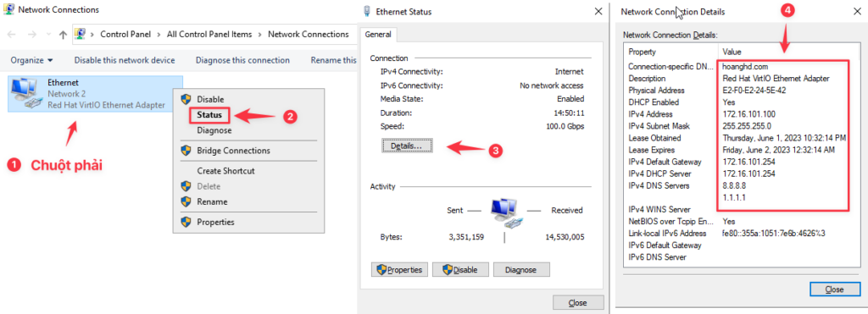Viewport: 868px width, 314px height.
Task: Click the address bar Control Panel icon
Action: 80,34
